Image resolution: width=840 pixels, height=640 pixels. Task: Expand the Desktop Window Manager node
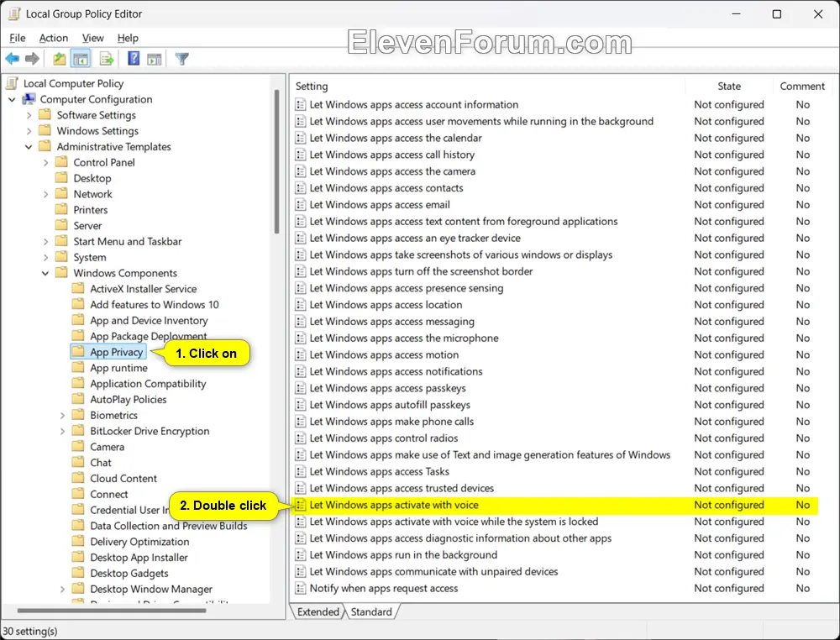click(x=62, y=589)
